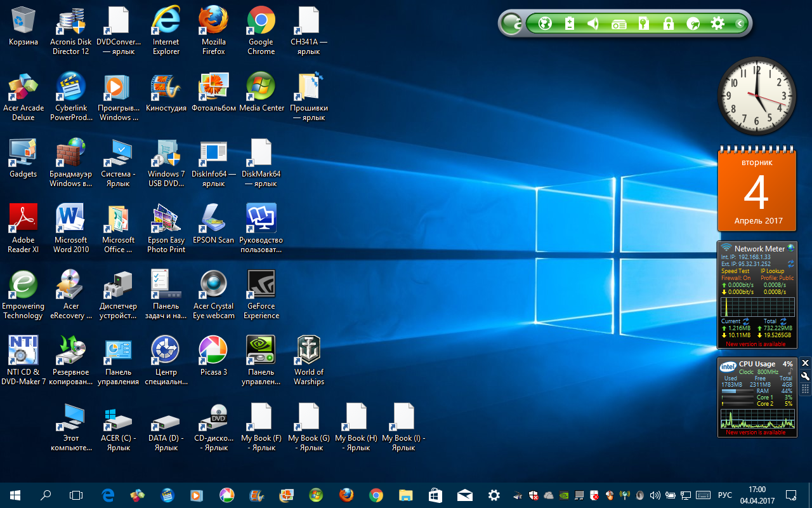Open the globe network icon in Acer toolbar
812x508 pixels.
tap(544, 23)
